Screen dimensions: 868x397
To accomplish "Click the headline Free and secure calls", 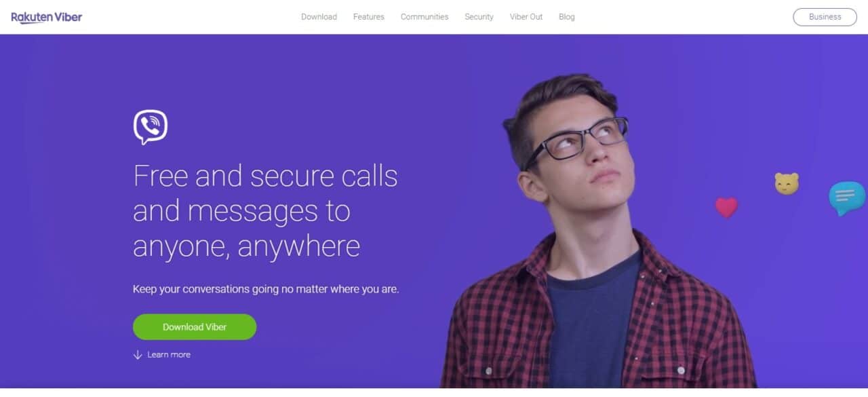I will pos(265,176).
